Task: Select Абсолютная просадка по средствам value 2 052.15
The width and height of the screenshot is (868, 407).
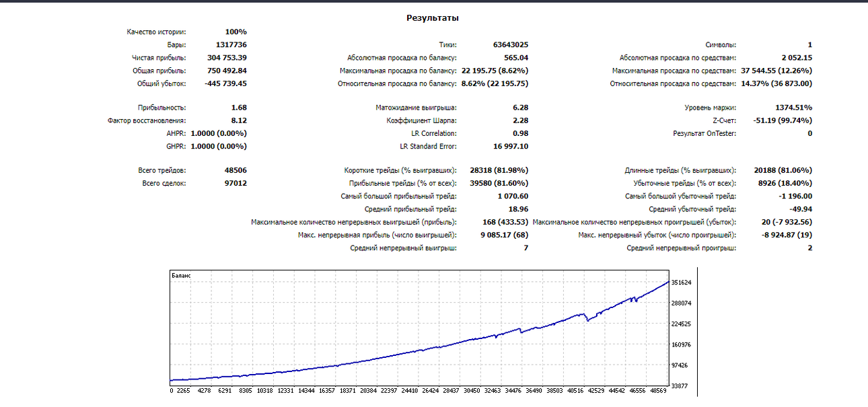Action: (797, 58)
